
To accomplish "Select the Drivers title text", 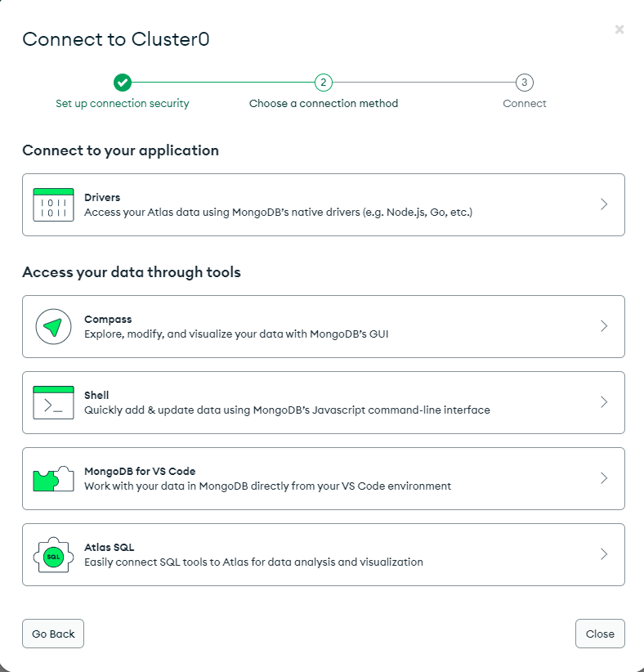I will (x=102, y=198).
